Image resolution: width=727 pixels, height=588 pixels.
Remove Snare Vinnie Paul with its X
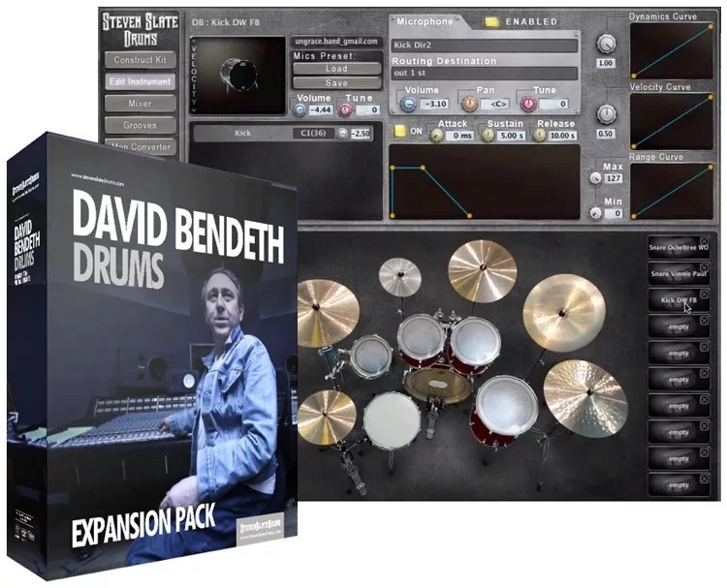point(705,267)
